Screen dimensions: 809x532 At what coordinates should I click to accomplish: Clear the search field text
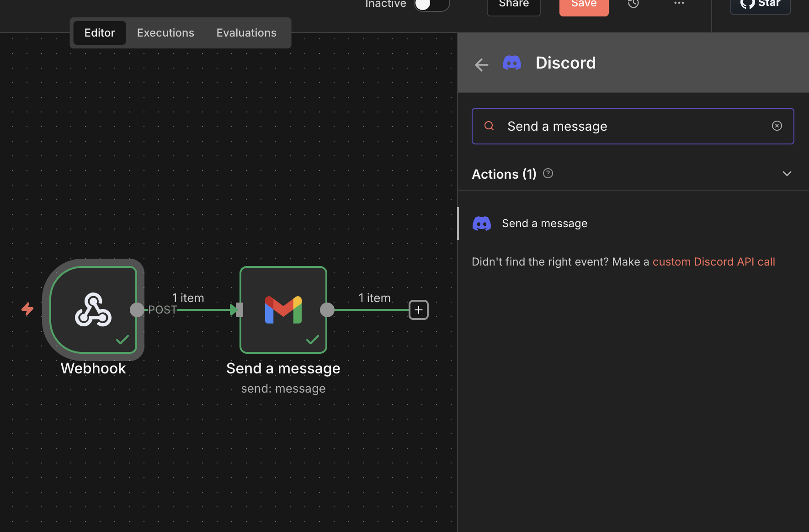tap(777, 126)
